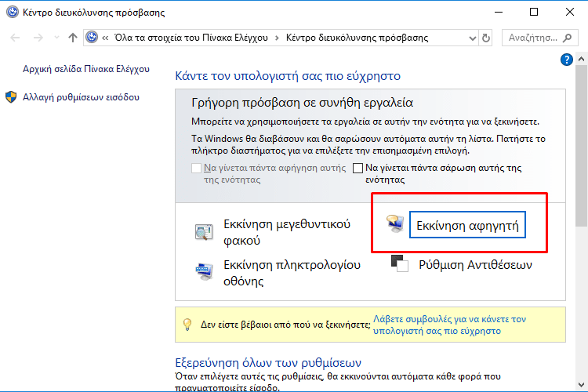This screenshot has width=588, height=392.
Task: Click the On-Screen Keyboard icon
Action: (x=203, y=272)
